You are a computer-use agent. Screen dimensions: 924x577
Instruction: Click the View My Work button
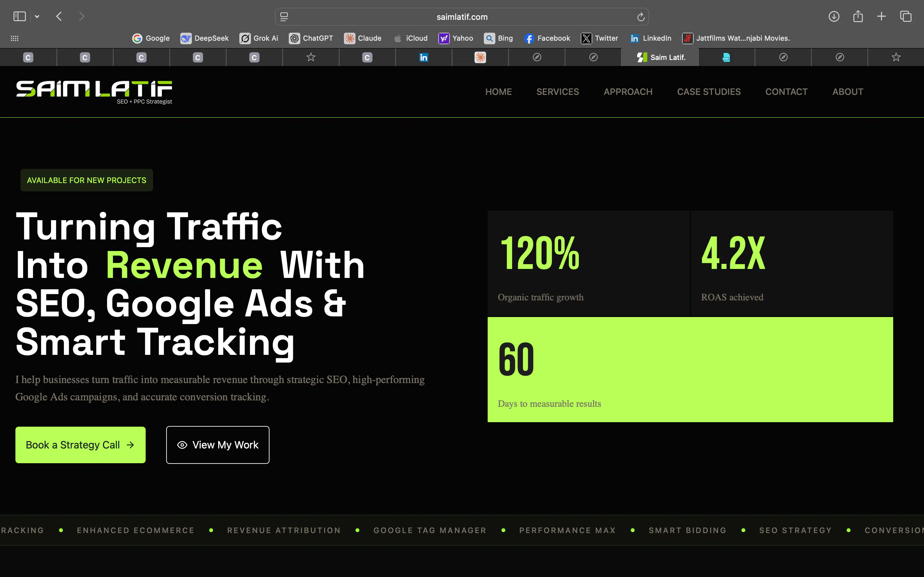[x=218, y=445]
